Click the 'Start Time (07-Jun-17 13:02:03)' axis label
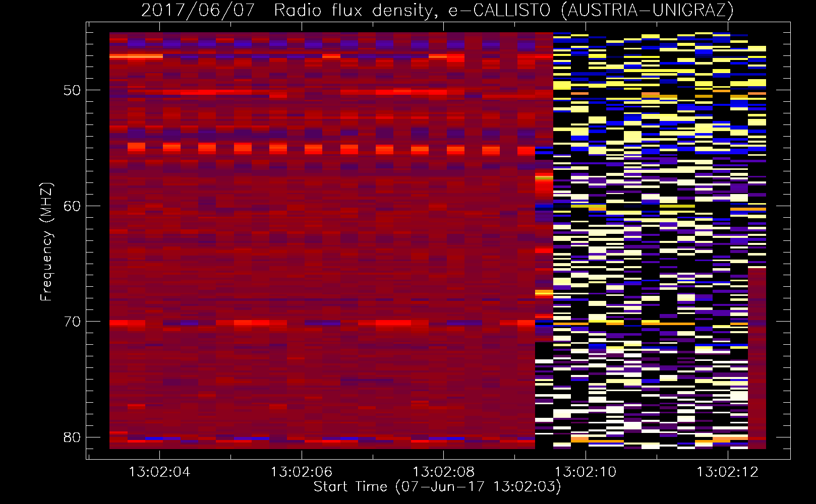This screenshot has width=816, height=504. pyautogui.click(x=437, y=487)
